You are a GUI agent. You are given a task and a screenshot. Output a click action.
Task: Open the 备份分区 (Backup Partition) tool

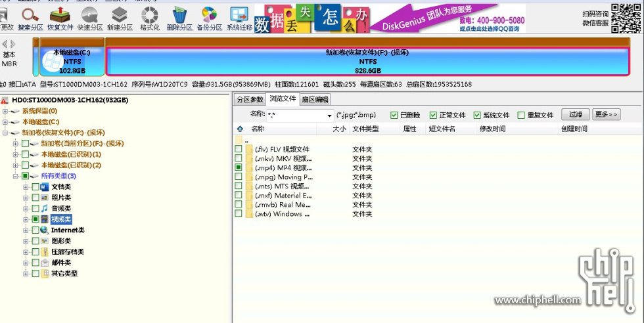point(209,18)
